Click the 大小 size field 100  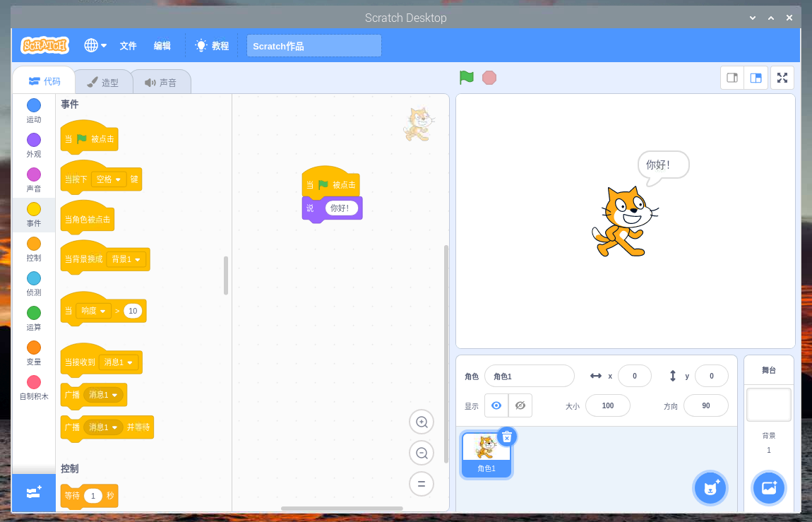[x=607, y=405]
